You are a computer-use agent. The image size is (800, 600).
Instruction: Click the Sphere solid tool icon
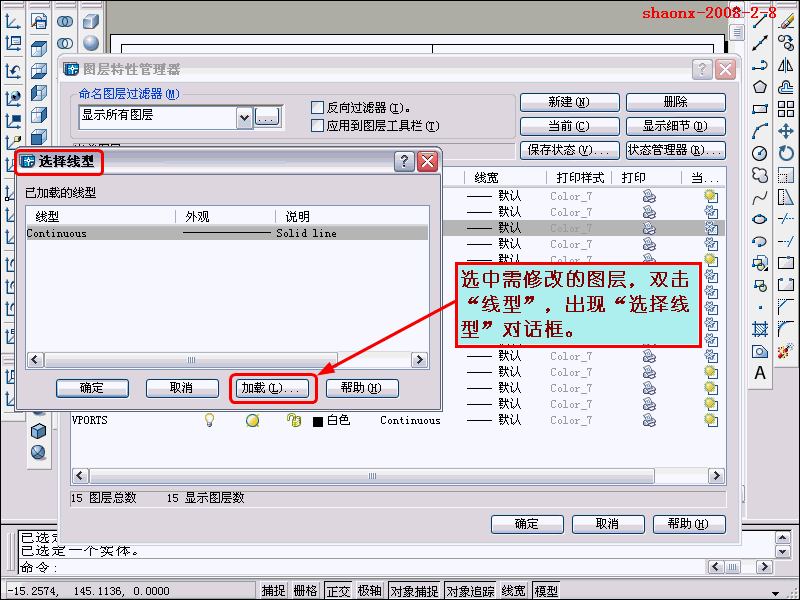pyautogui.click(x=91, y=43)
